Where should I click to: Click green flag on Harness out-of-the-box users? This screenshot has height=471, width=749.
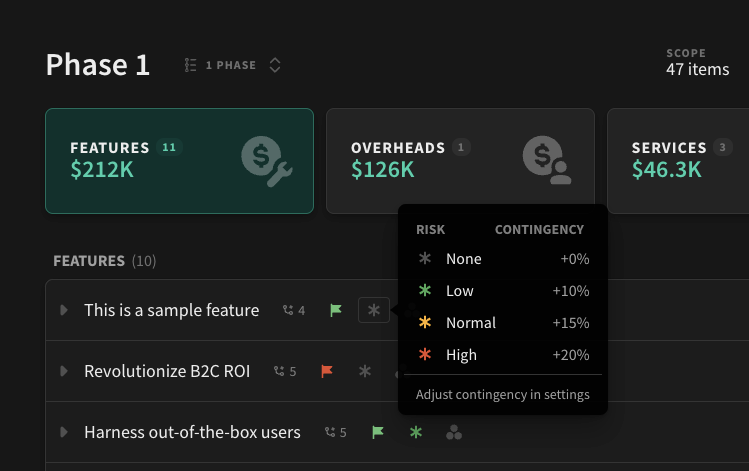click(378, 432)
